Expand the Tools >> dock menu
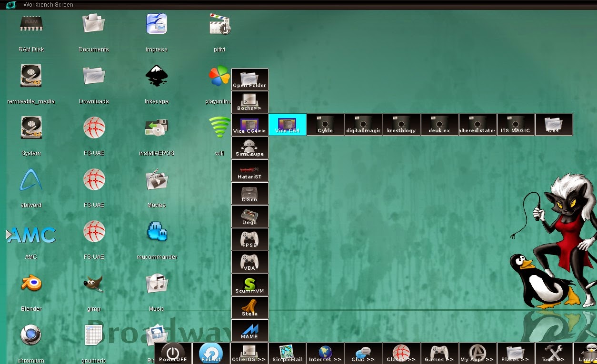This screenshot has width=597, height=364. coord(554,354)
